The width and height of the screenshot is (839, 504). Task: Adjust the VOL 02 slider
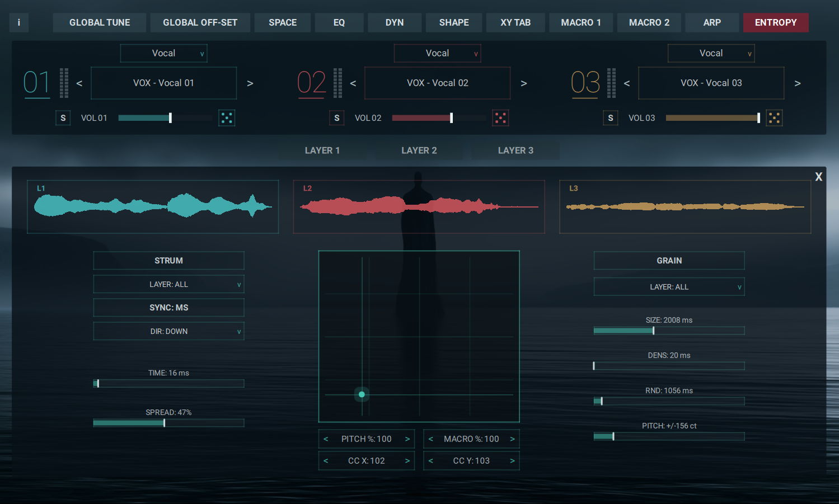439,118
